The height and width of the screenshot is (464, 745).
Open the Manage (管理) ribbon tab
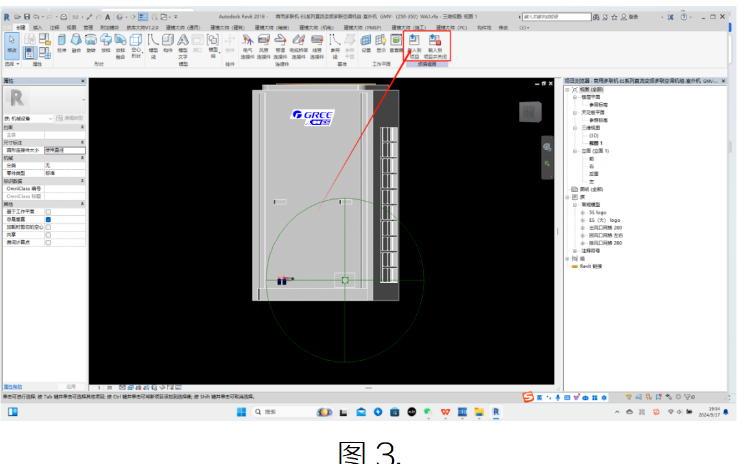tap(88, 28)
